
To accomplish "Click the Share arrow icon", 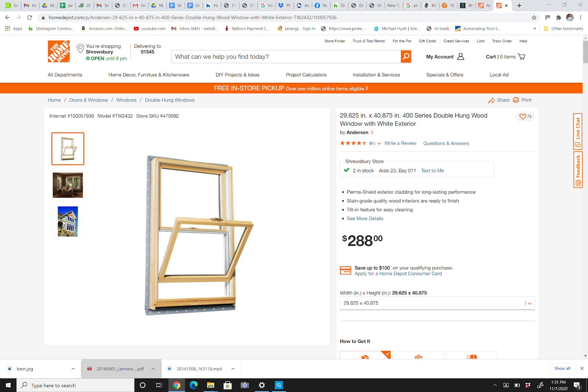I will (x=492, y=100).
